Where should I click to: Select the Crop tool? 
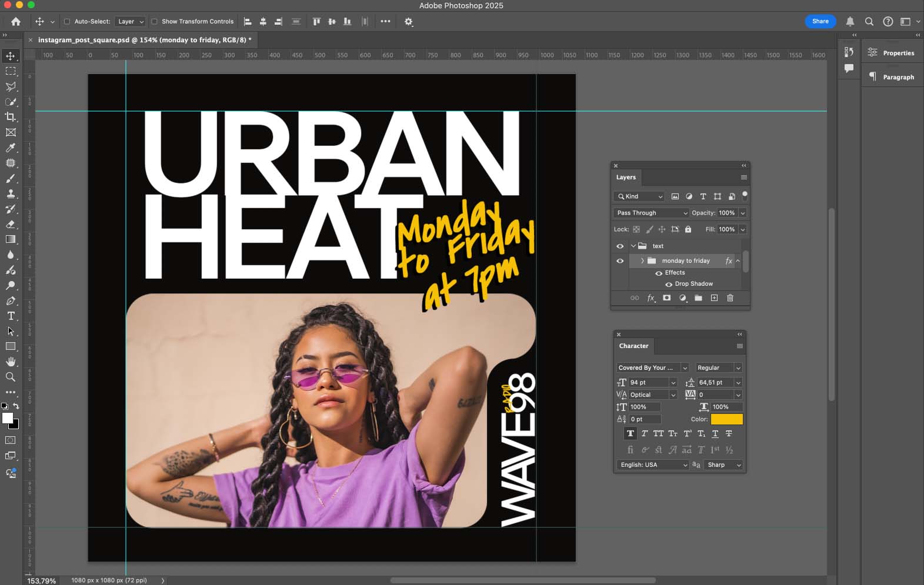[11, 117]
